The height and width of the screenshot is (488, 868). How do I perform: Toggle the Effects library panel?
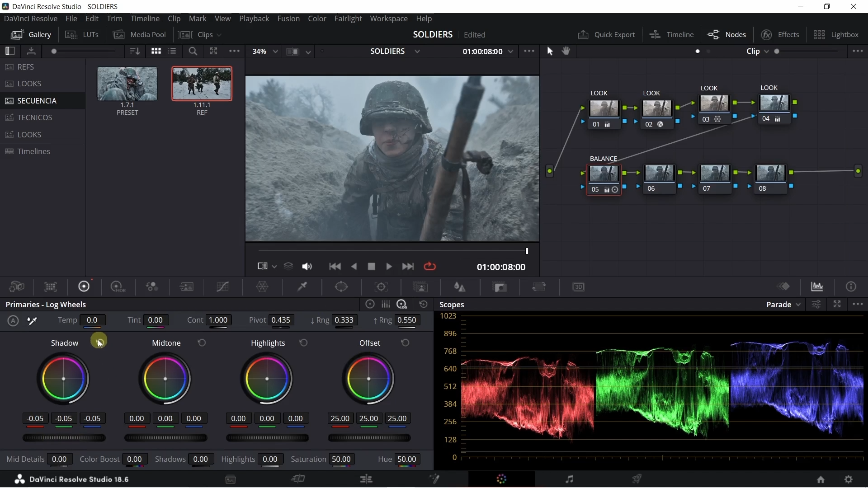click(780, 34)
